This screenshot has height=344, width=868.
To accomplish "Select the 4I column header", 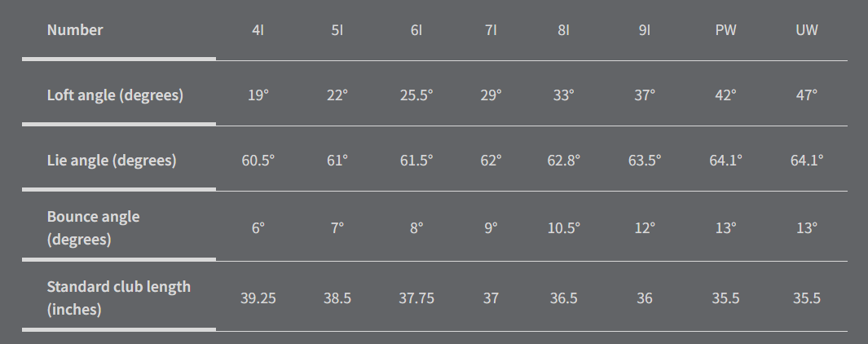I will pyautogui.click(x=258, y=31).
